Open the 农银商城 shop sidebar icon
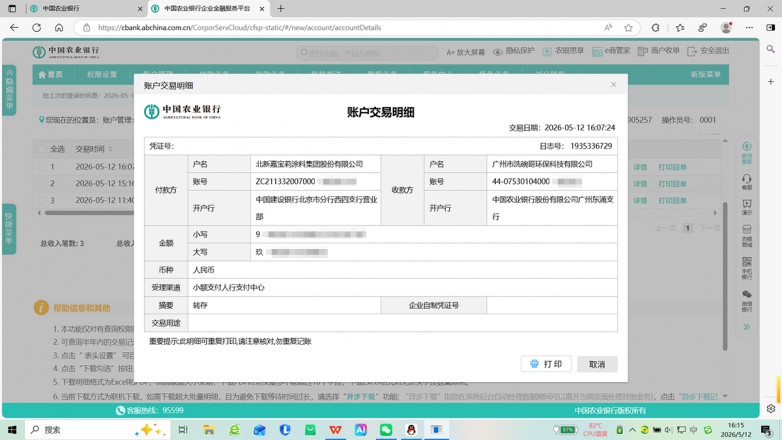Screen dimensions: 782x440 click(747, 235)
